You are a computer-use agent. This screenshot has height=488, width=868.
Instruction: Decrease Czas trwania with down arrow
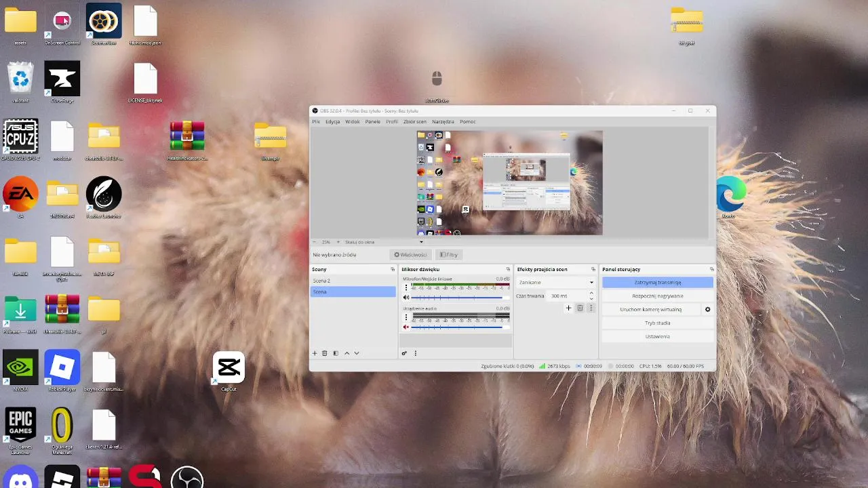tap(591, 299)
